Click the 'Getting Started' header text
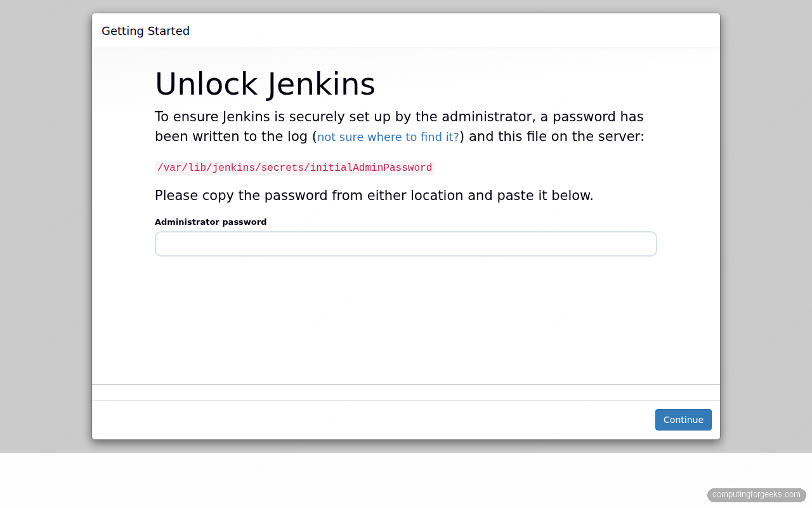The height and width of the screenshot is (508, 812). [145, 30]
